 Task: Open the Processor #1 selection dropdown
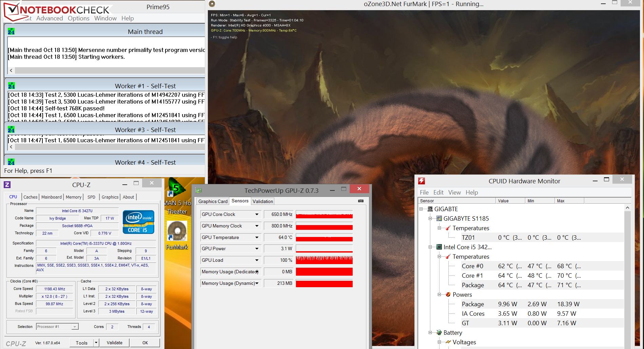75,327
